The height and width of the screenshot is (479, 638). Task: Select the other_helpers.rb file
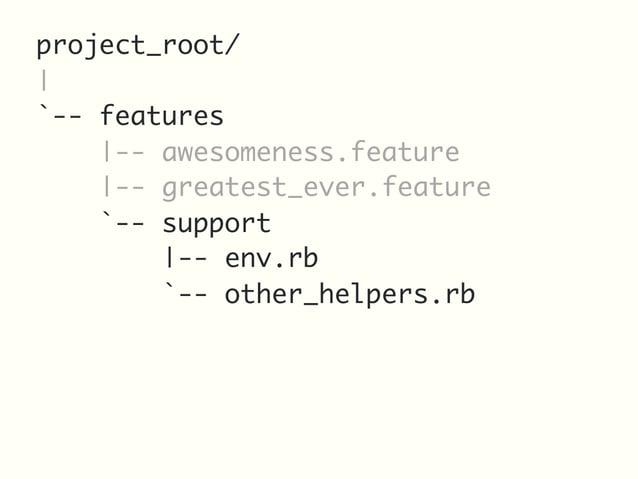coord(350,294)
